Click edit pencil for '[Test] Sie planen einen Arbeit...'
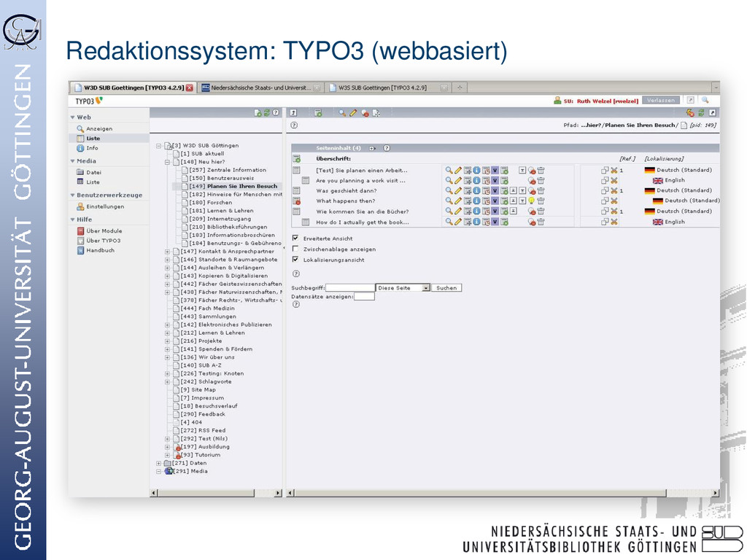Viewport: 747px width, 560px height. [x=458, y=170]
